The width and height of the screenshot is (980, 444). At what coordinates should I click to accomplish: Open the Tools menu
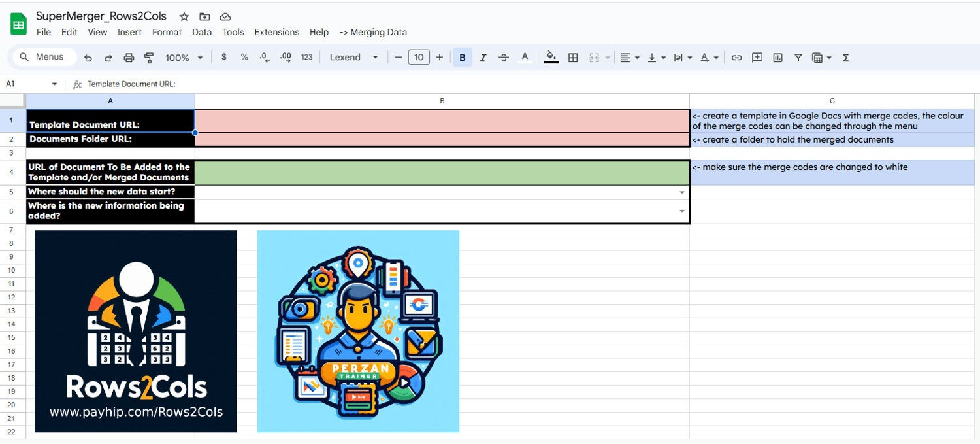(233, 32)
